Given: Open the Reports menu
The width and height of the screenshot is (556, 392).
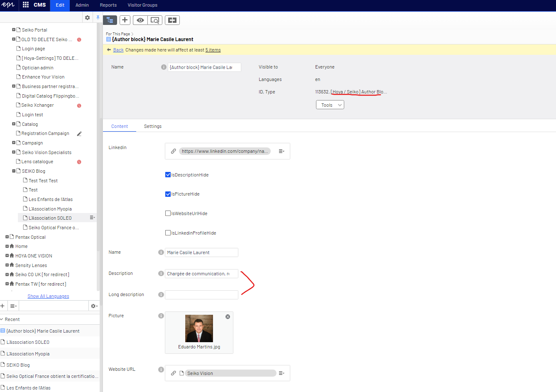Looking at the screenshot, I should point(108,5).
